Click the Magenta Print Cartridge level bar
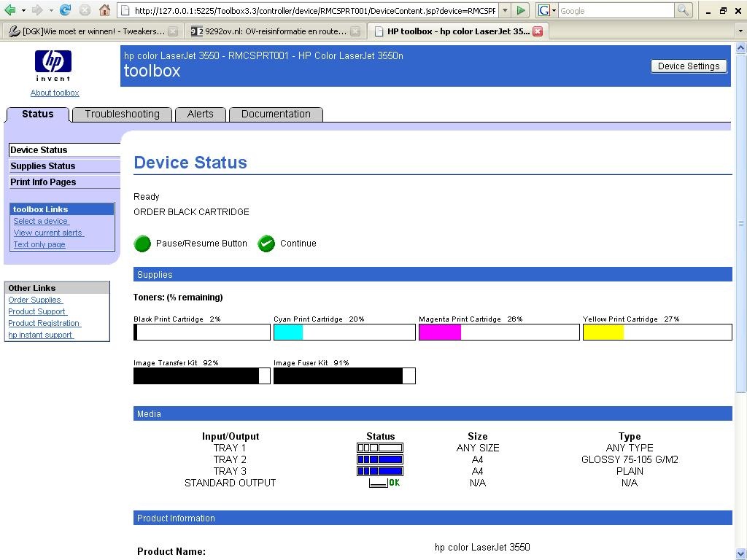Image resolution: width=747 pixels, height=560 pixels. pos(499,332)
